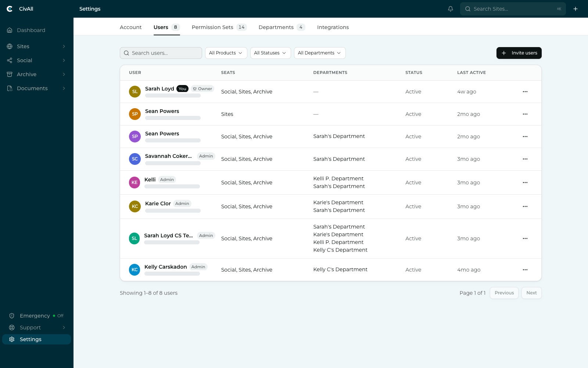
Task: Open row actions for Savannah Coker
Action: tap(525, 159)
